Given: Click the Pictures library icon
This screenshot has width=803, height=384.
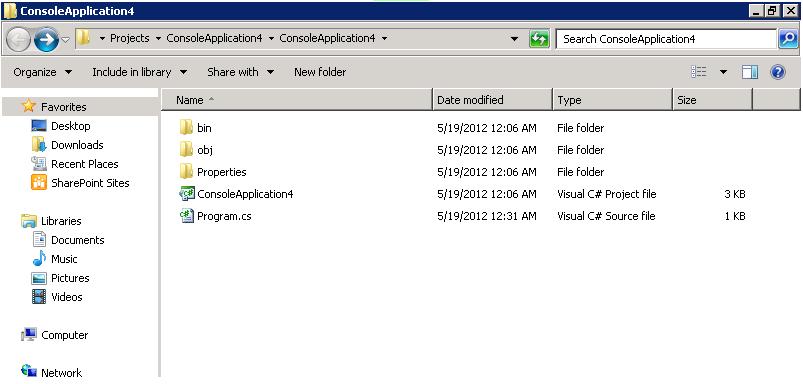Looking at the screenshot, I should [x=39, y=278].
